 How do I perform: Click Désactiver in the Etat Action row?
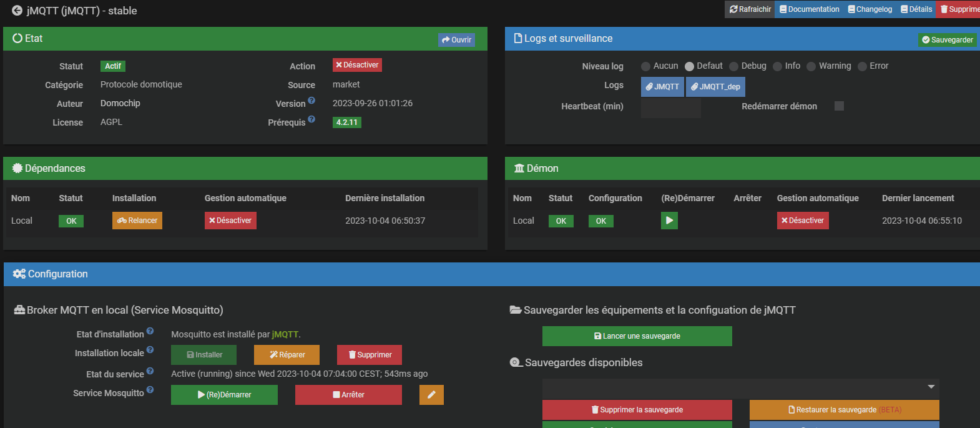[x=357, y=65]
